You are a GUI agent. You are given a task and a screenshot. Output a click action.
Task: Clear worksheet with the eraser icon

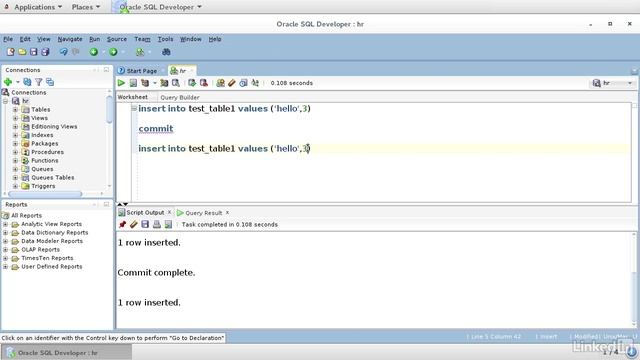click(232, 83)
